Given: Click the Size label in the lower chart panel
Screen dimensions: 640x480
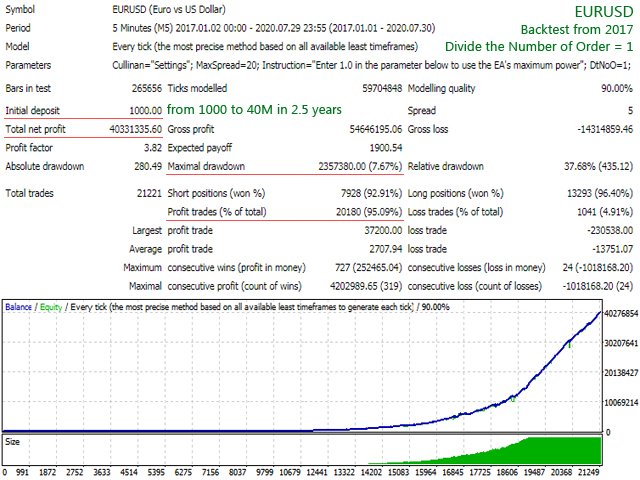Looking at the screenshot, I should [x=12, y=442].
